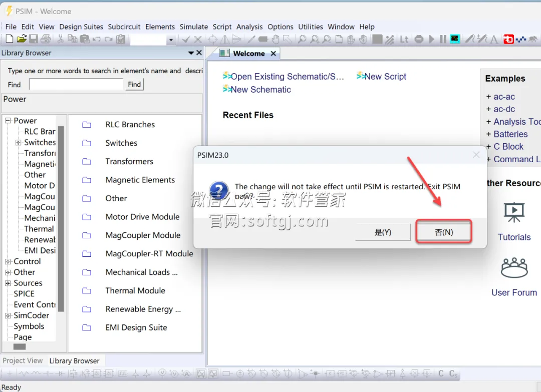Screen dimensions: 541x392
Task: Click the print toolbar icon
Action: point(46,39)
